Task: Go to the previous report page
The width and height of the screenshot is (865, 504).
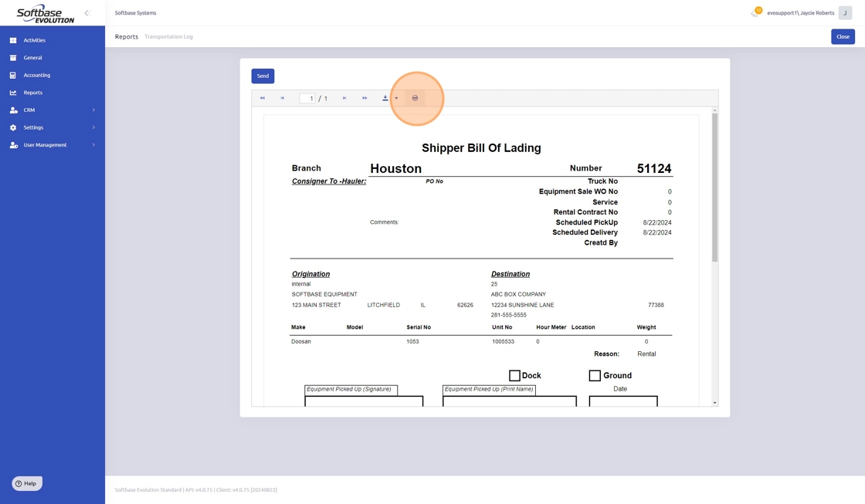Action: click(283, 98)
